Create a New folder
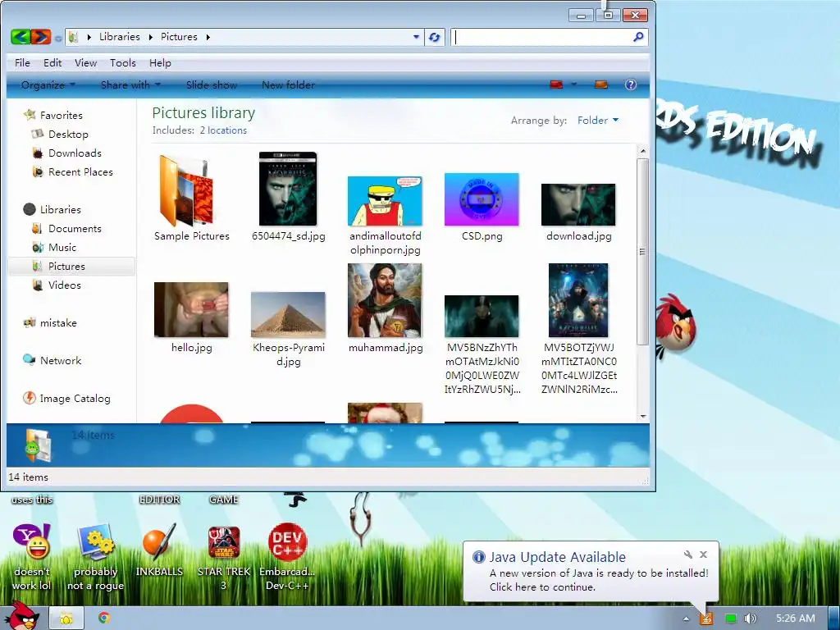Screen dimensions: 840x630 click(288, 84)
